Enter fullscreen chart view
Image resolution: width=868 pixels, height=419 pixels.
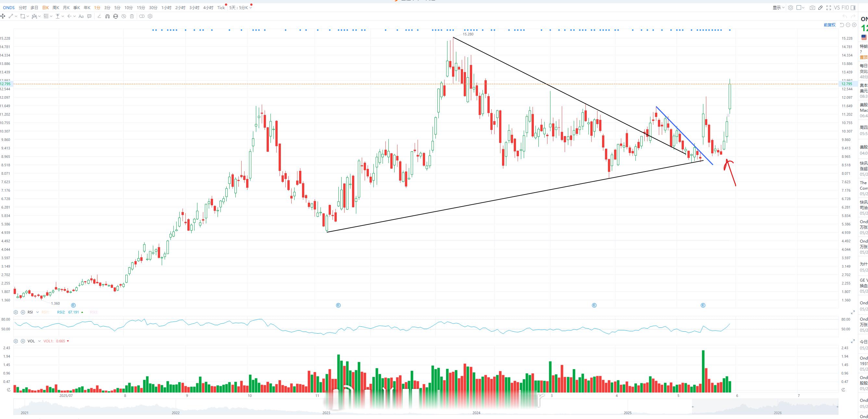829,7
